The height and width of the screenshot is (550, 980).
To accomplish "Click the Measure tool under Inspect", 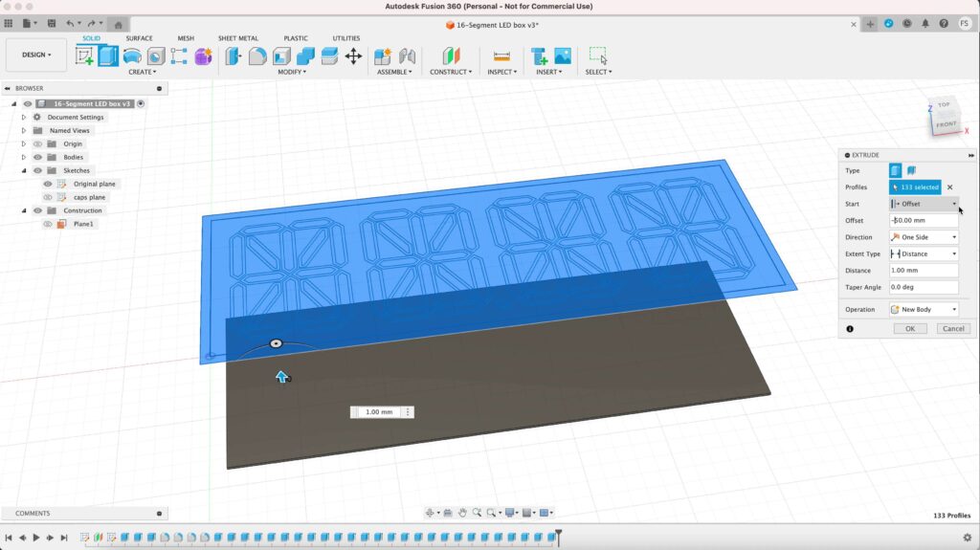I will [501, 56].
